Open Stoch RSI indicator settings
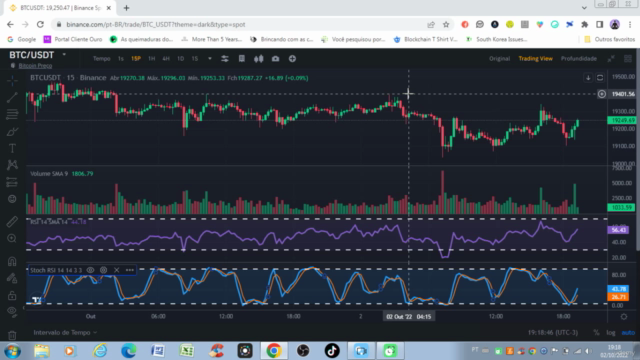Screen dimensions: 640x360 [104, 270]
